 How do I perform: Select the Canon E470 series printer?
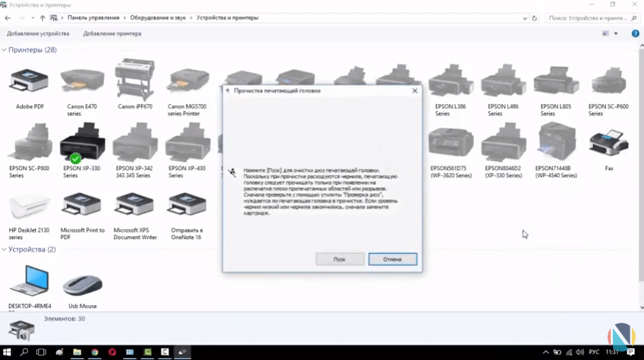click(82, 81)
